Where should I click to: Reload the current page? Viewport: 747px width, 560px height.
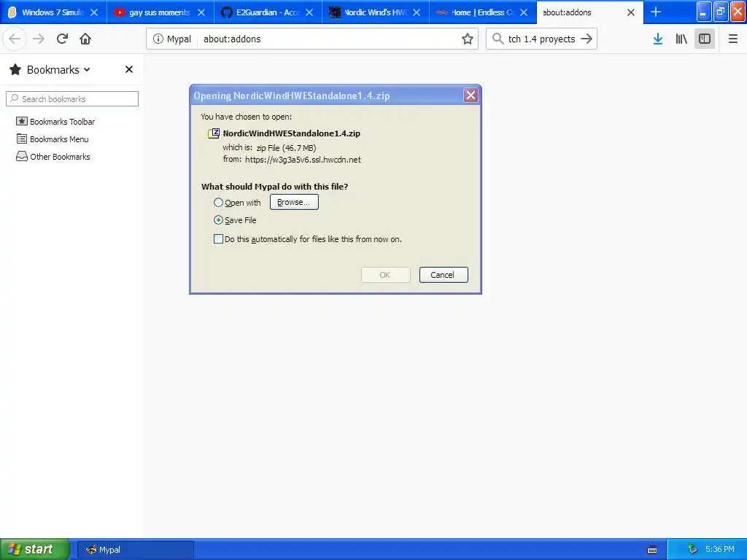point(62,39)
